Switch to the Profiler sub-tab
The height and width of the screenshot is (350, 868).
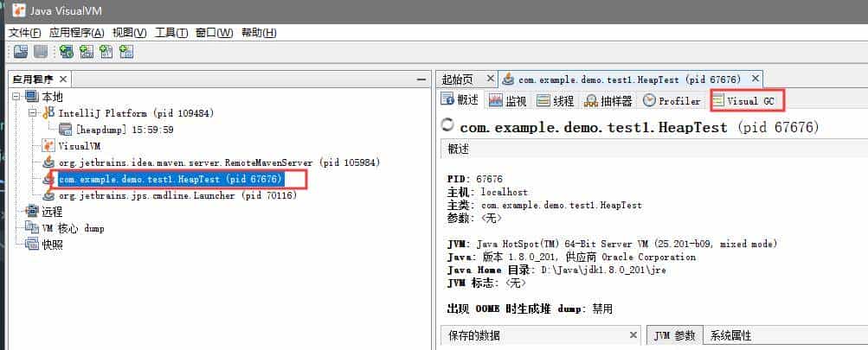point(672,101)
